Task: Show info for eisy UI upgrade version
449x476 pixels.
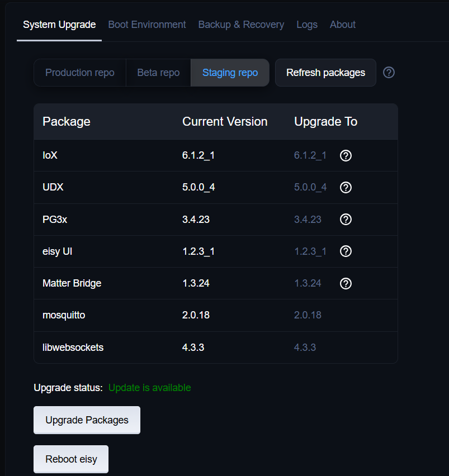Action: point(346,251)
